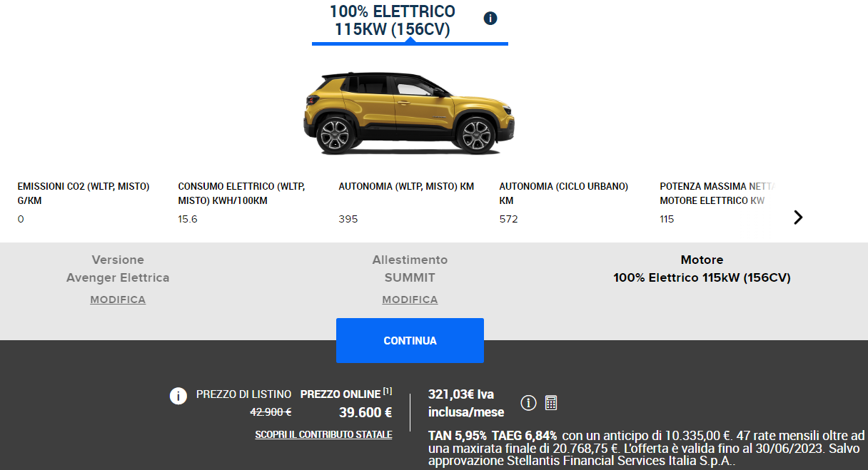Screen dimensions: 868x470
Task: Click the Consumo elettrico 15.6 spec
Action: [243, 203]
